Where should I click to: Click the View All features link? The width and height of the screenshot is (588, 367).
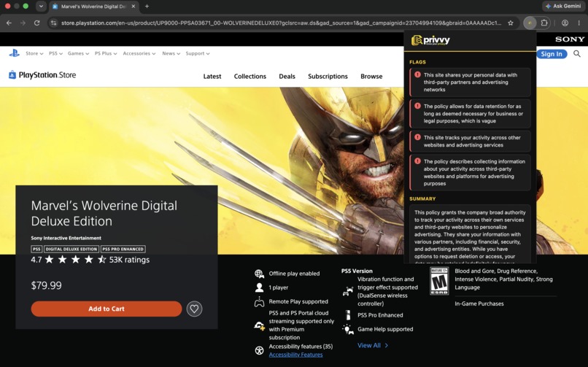tap(373, 346)
